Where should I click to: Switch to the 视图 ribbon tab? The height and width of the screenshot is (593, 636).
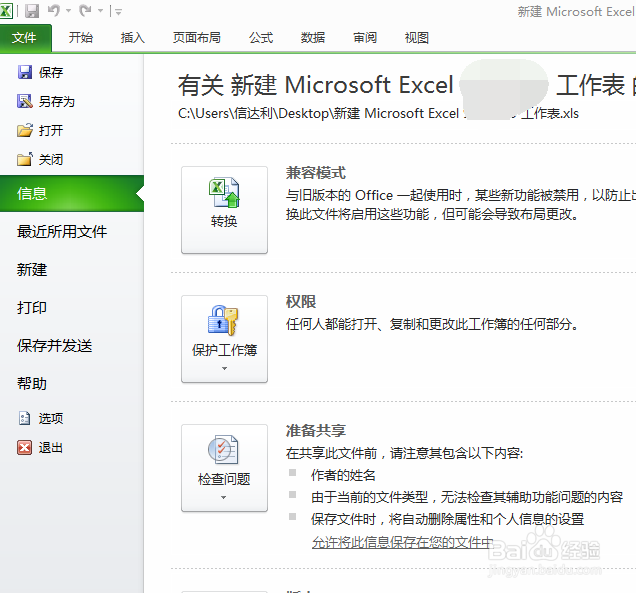[x=417, y=38]
